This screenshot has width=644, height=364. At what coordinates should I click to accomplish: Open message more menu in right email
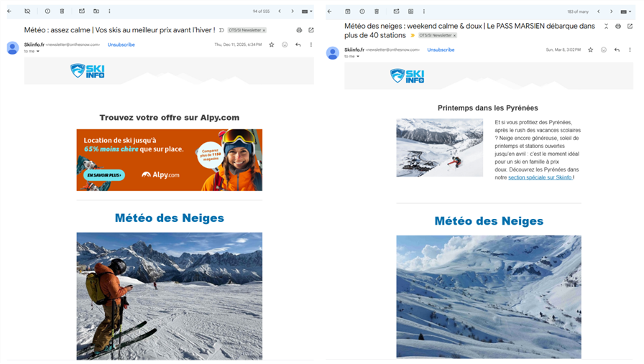630,50
